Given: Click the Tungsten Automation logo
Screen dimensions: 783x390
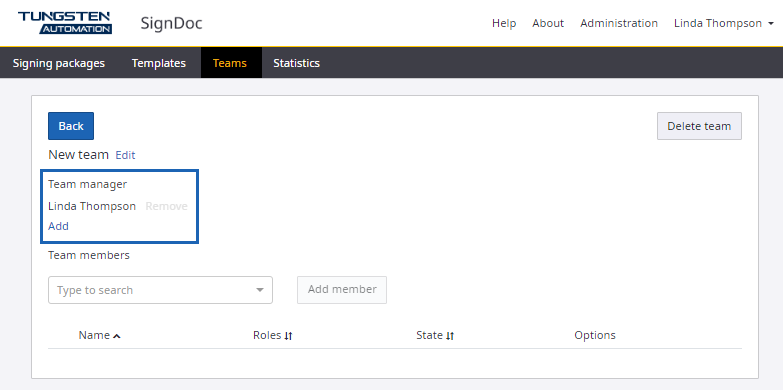Looking at the screenshot, I should click(65, 23).
